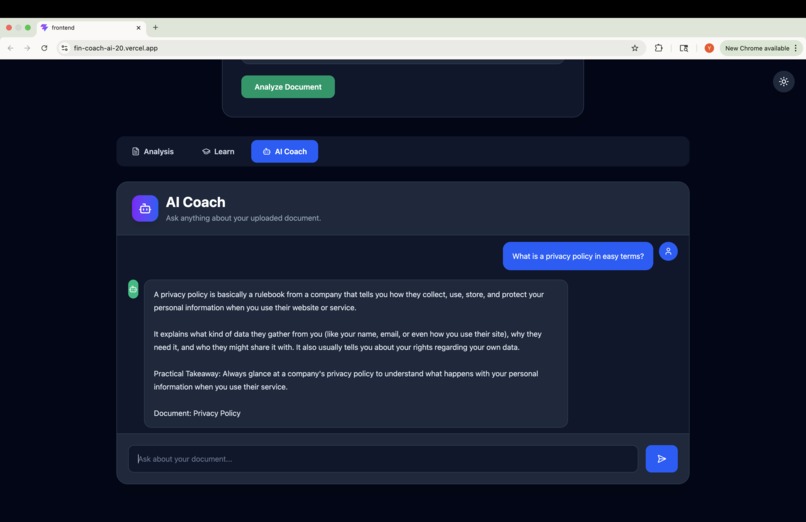
Task: Switch to the Analysis tab
Action: coord(153,152)
